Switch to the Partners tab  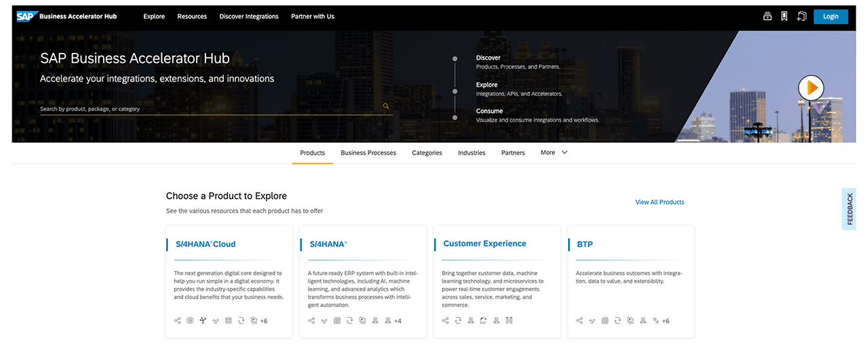pos(513,153)
